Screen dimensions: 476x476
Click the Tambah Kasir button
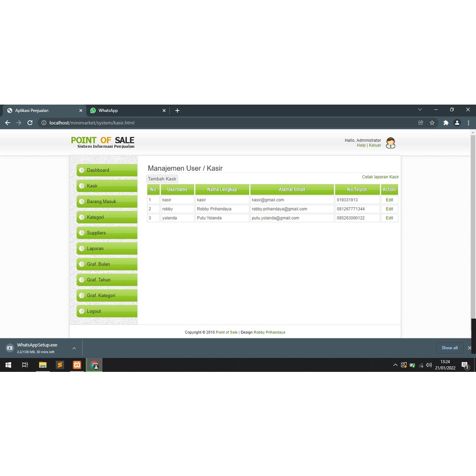pyautogui.click(x=162, y=179)
